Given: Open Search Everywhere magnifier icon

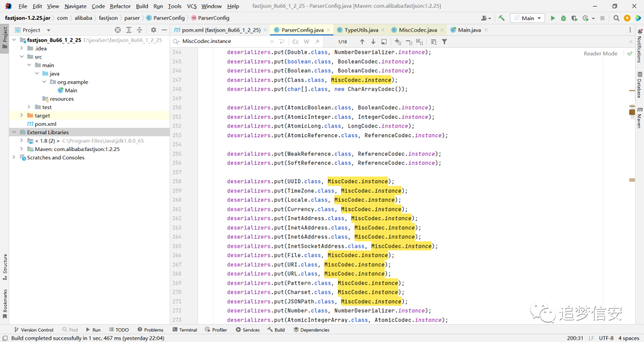Looking at the screenshot, I should pos(616,18).
